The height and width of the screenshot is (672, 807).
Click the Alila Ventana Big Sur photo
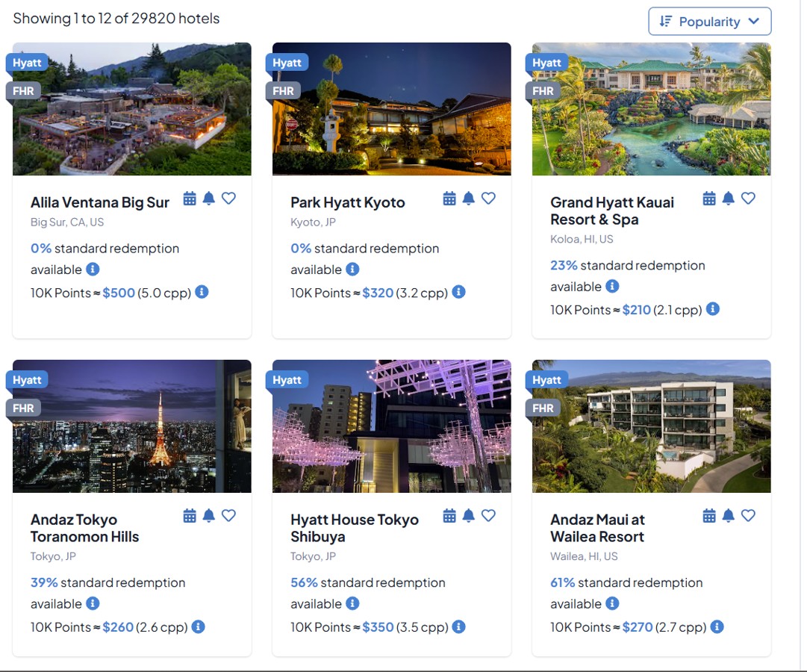pyautogui.click(x=132, y=109)
